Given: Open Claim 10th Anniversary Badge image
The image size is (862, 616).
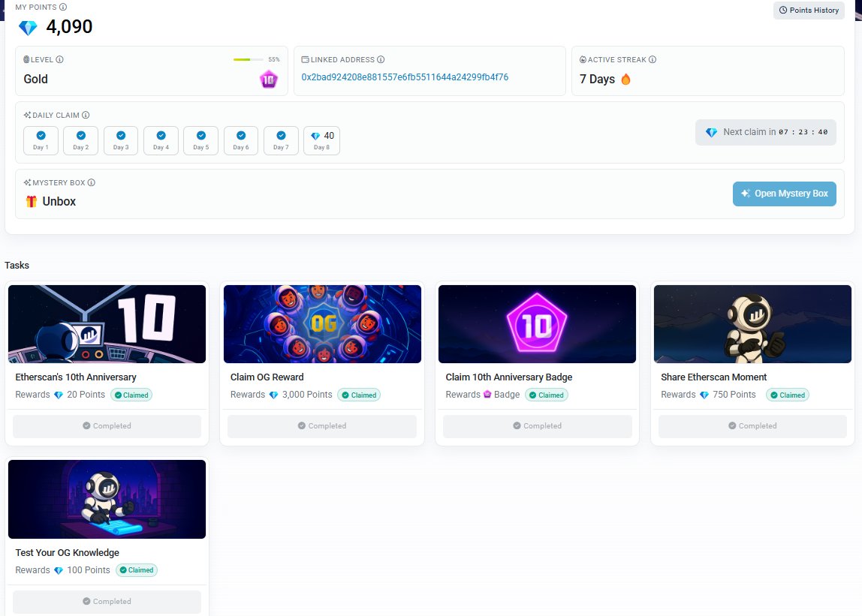Looking at the screenshot, I should pos(537,323).
